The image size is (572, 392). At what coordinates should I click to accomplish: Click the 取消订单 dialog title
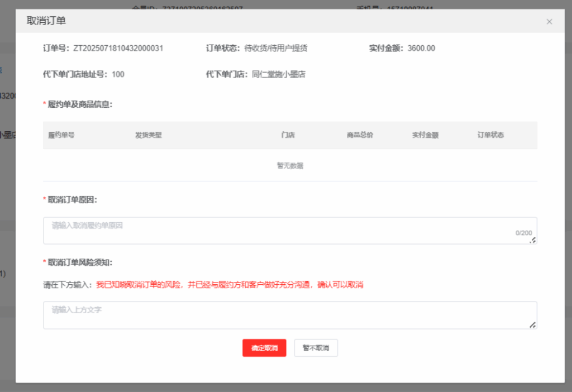[x=46, y=21]
